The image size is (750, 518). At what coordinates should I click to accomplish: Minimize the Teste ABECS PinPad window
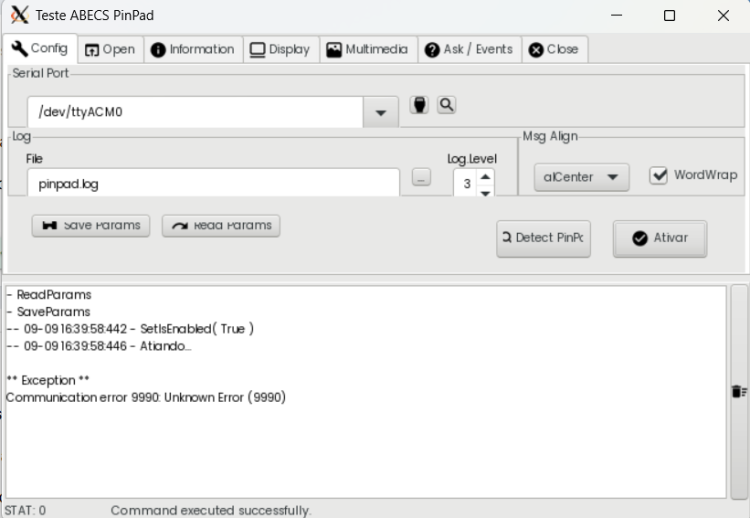(x=617, y=15)
